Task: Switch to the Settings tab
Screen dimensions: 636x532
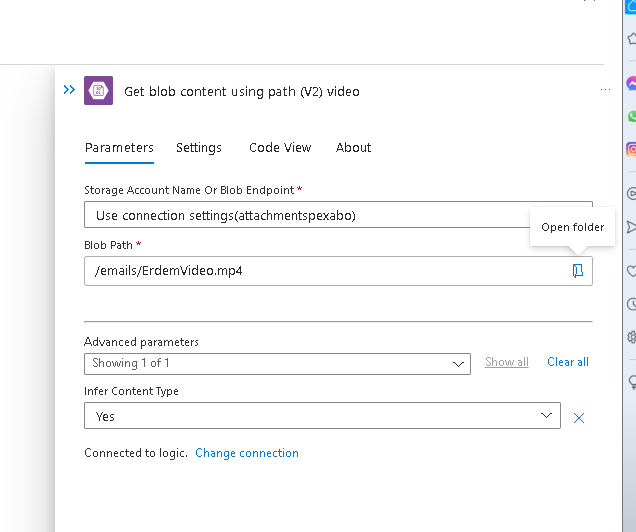Action: click(x=199, y=148)
